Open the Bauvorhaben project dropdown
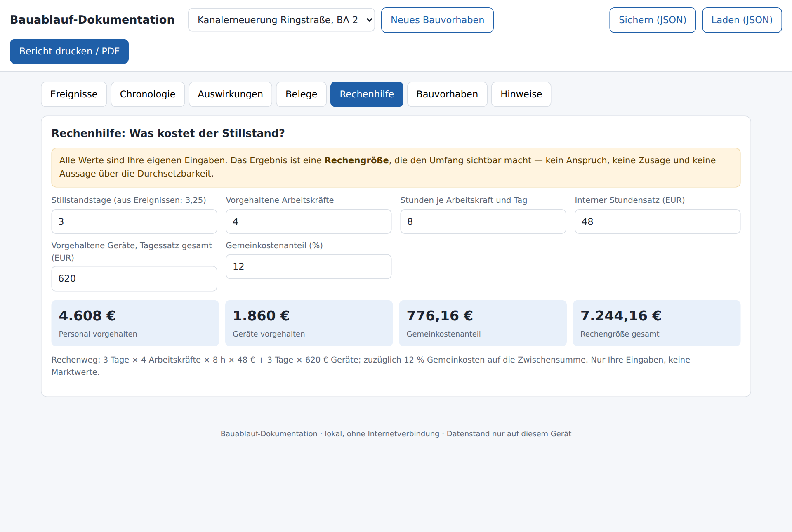792x532 pixels. pyautogui.click(x=281, y=20)
